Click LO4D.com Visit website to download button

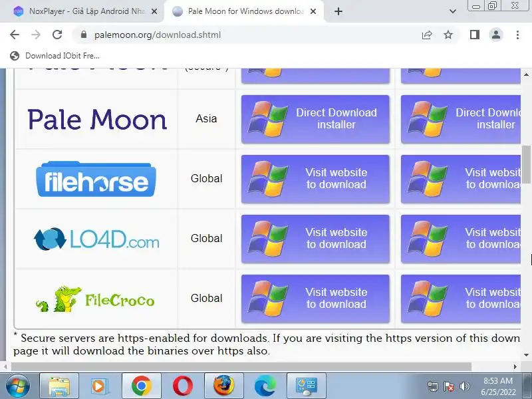(315, 239)
